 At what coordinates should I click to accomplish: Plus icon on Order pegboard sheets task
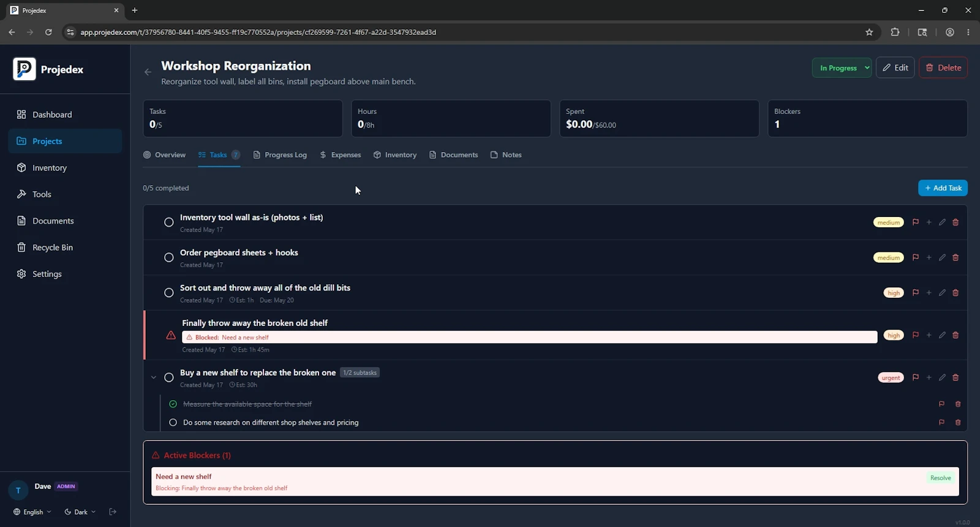click(929, 257)
